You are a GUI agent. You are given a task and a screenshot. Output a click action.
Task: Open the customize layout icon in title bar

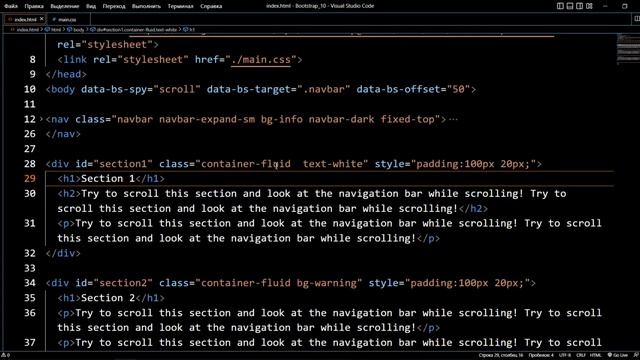point(589,6)
